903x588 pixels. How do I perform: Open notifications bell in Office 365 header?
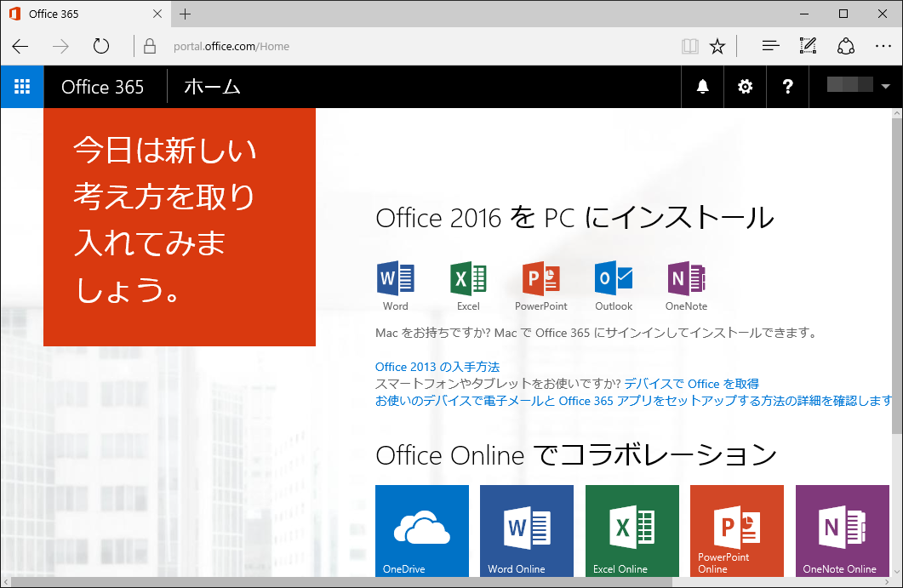pyautogui.click(x=702, y=87)
